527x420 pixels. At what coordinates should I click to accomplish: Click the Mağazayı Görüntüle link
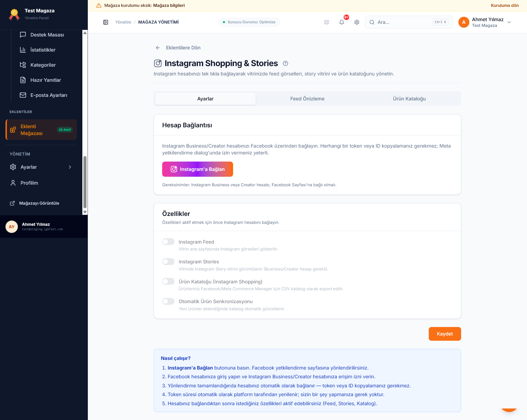pyautogui.click(x=39, y=203)
